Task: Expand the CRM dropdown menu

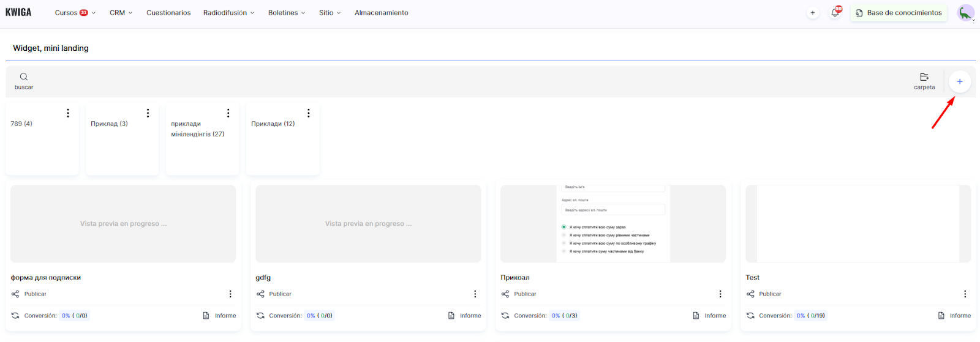Action: (121, 13)
